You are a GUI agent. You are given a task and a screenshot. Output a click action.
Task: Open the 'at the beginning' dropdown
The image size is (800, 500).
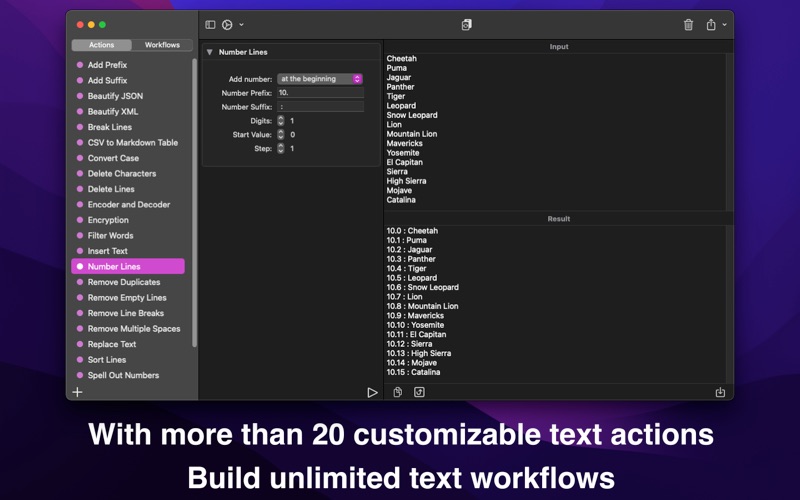(320, 79)
